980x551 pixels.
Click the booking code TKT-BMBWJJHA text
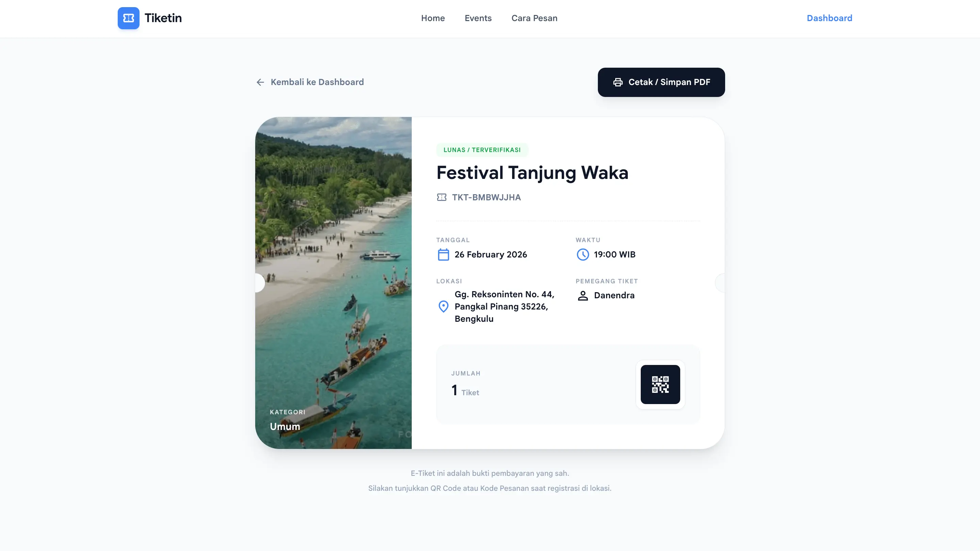tap(486, 197)
